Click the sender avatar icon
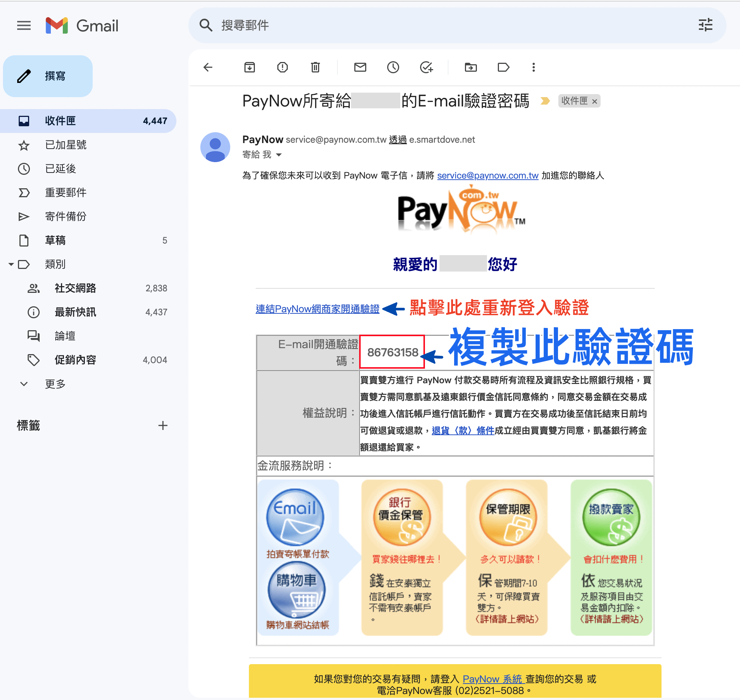 (x=215, y=147)
